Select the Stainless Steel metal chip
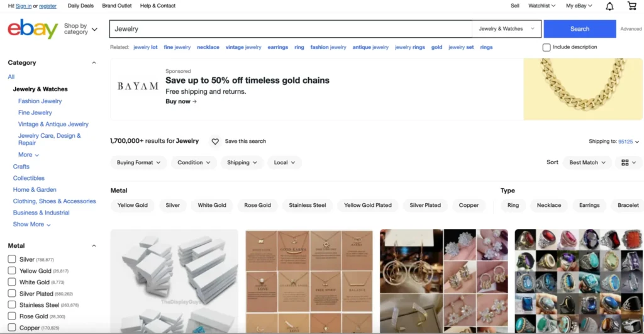Screen dimensions: 644x334 pyautogui.click(x=307, y=206)
